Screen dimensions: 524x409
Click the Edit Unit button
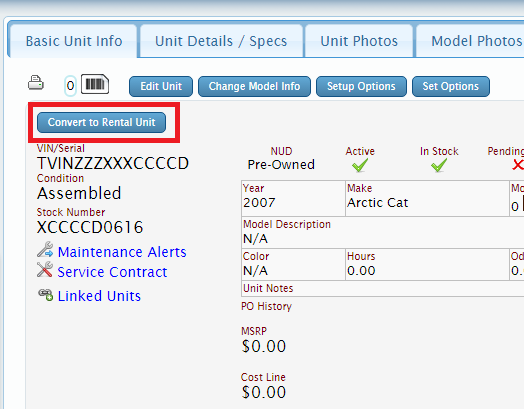coord(161,86)
